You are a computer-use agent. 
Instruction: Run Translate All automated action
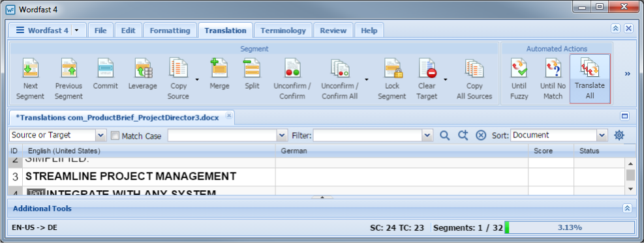click(x=590, y=79)
